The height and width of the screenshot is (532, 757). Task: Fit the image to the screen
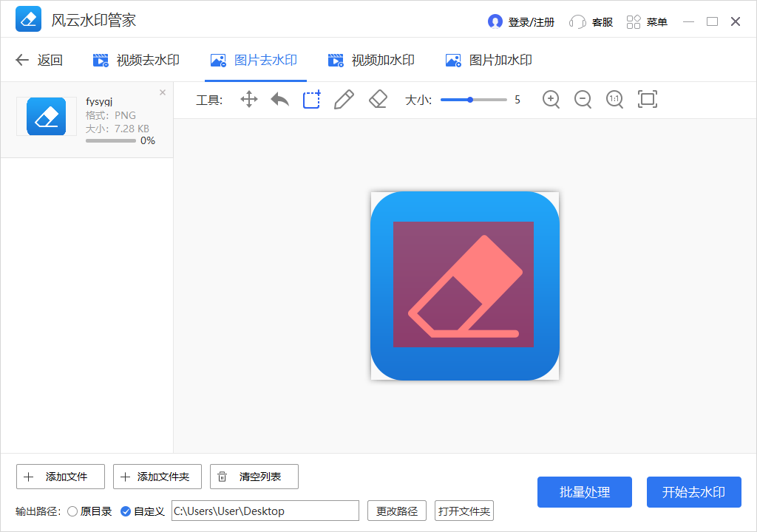(x=647, y=98)
